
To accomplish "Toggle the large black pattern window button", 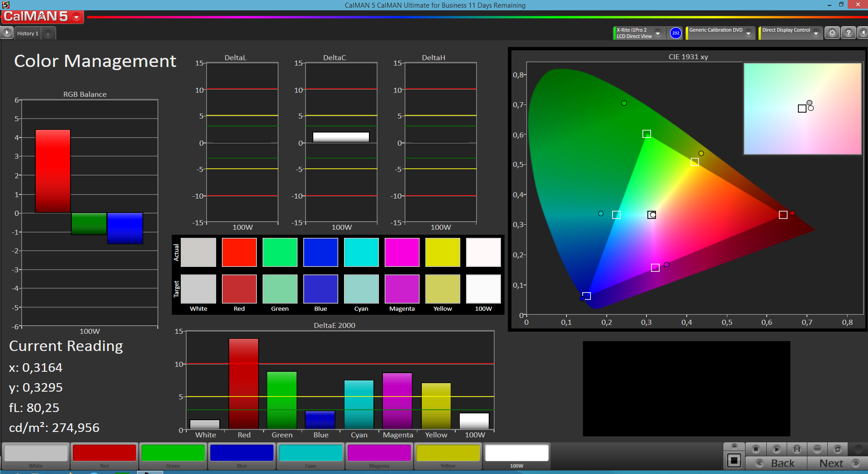I will [x=734, y=461].
